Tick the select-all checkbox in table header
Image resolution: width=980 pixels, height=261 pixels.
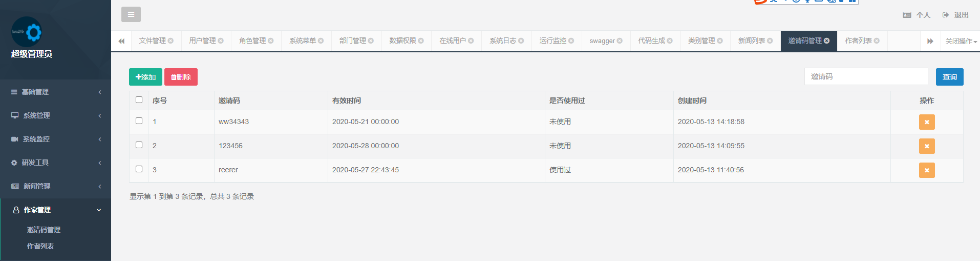click(x=139, y=100)
